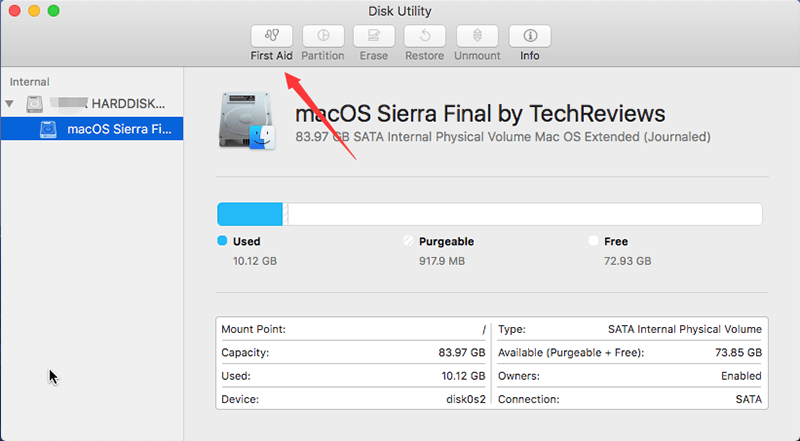This screenshot has width=800, height=441.
Task: Click the 83.97 GB SATA Internal subtitle
Action: [503, 137]
